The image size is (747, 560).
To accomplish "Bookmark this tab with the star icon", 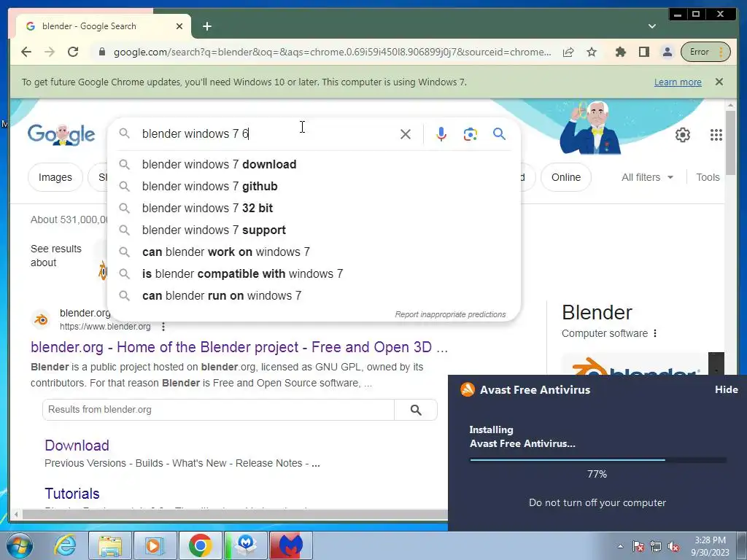I will point(592,52).
